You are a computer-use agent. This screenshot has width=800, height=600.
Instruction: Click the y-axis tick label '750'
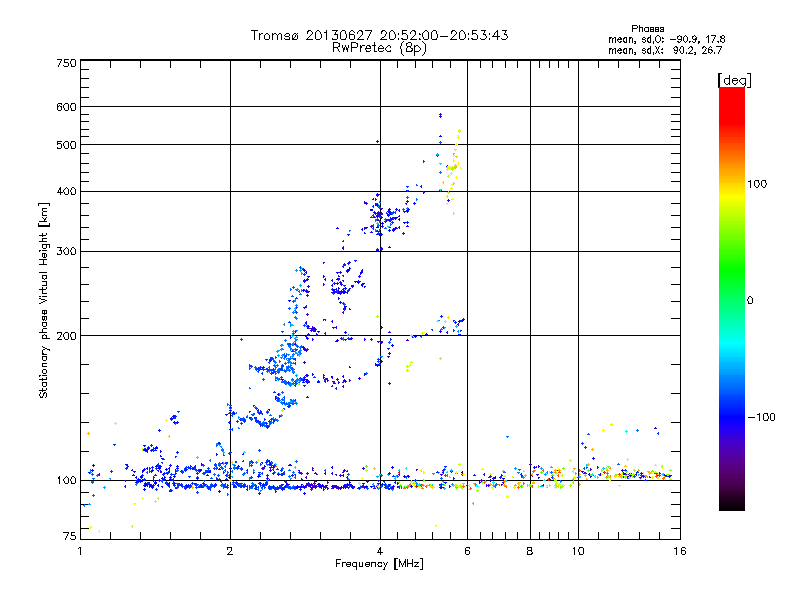pyautogui.click(x=67, y=63)
